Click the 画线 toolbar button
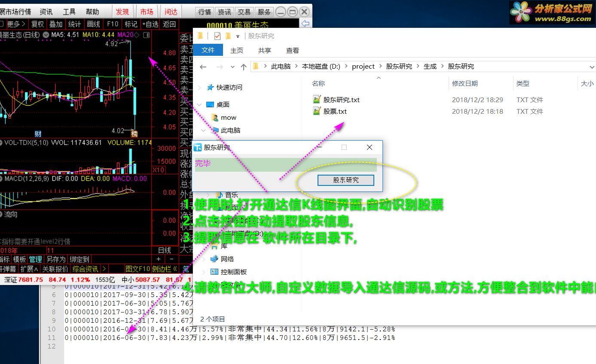 click(93, 24)
